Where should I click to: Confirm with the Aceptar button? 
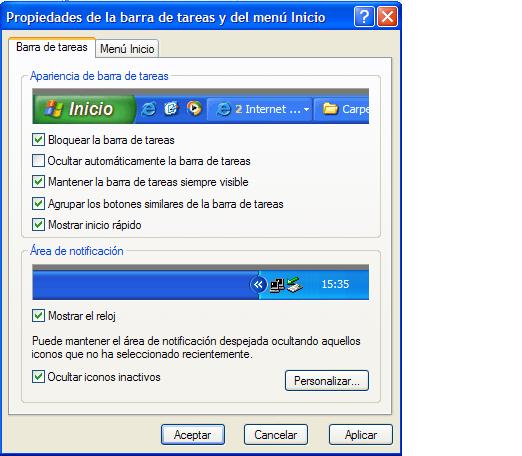click(x=193, y=434)
